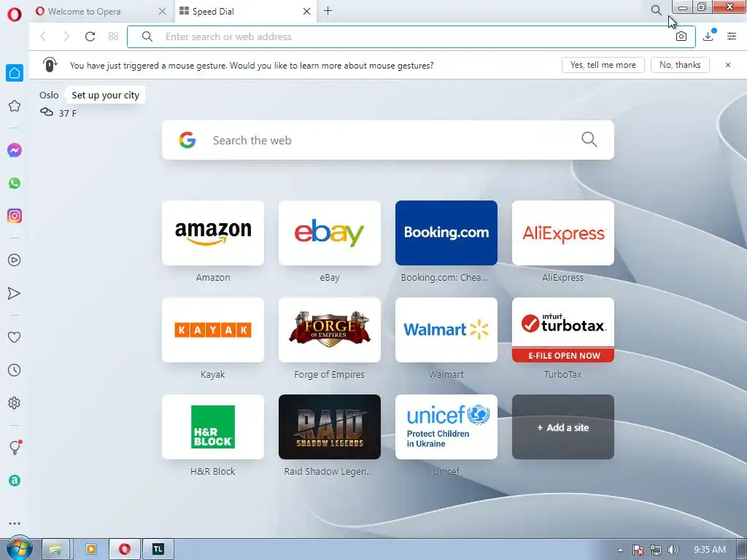Go forward with the forward arrow
Screen dimensions: 747x560
click(x=66, y=36)
